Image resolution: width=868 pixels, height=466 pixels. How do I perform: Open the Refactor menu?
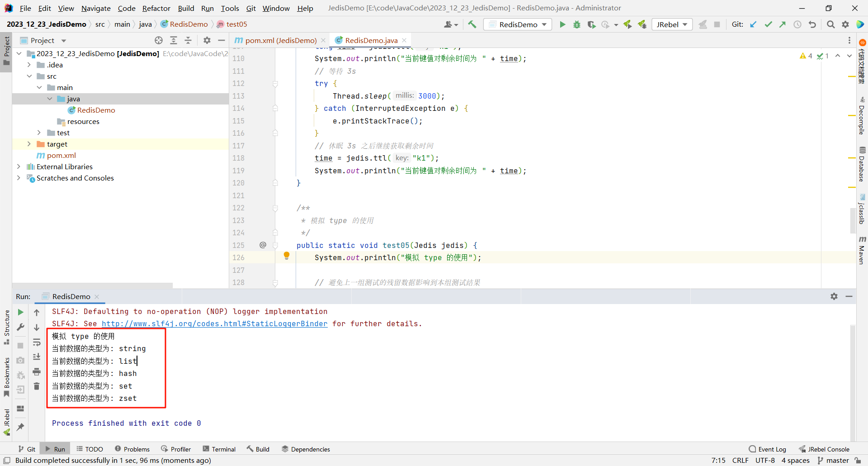pyautogui.click(x=156, y=8)
